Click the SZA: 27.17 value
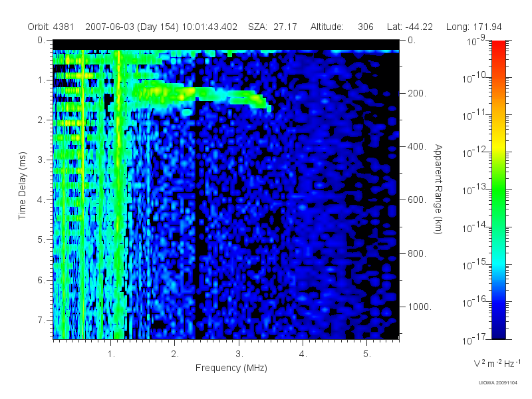 tap(273, 27)
